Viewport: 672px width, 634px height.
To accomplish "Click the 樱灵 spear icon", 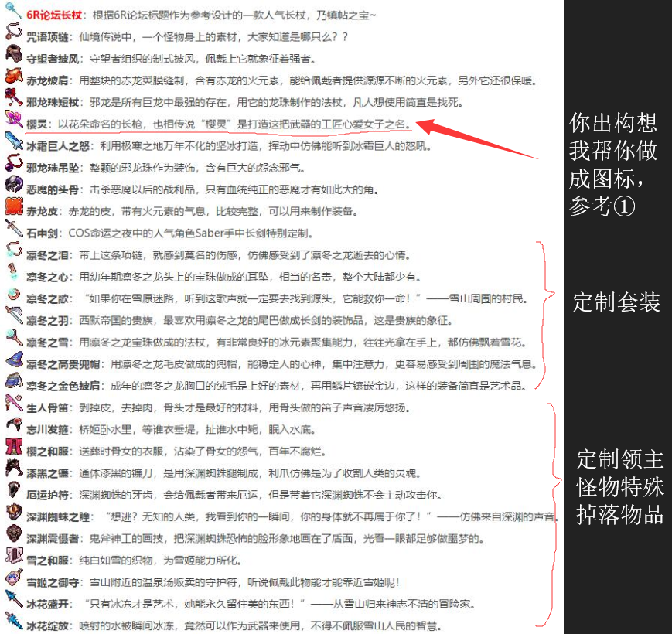I will [14, 119].
